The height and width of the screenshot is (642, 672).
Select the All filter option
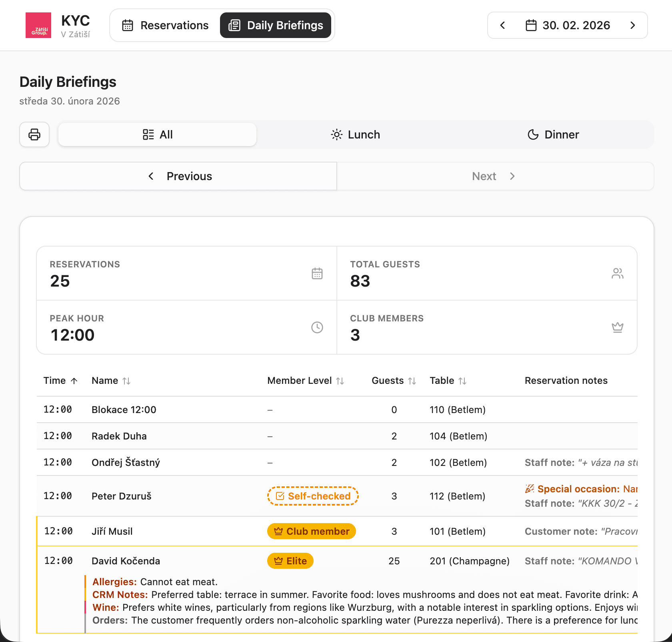point(157,134)
